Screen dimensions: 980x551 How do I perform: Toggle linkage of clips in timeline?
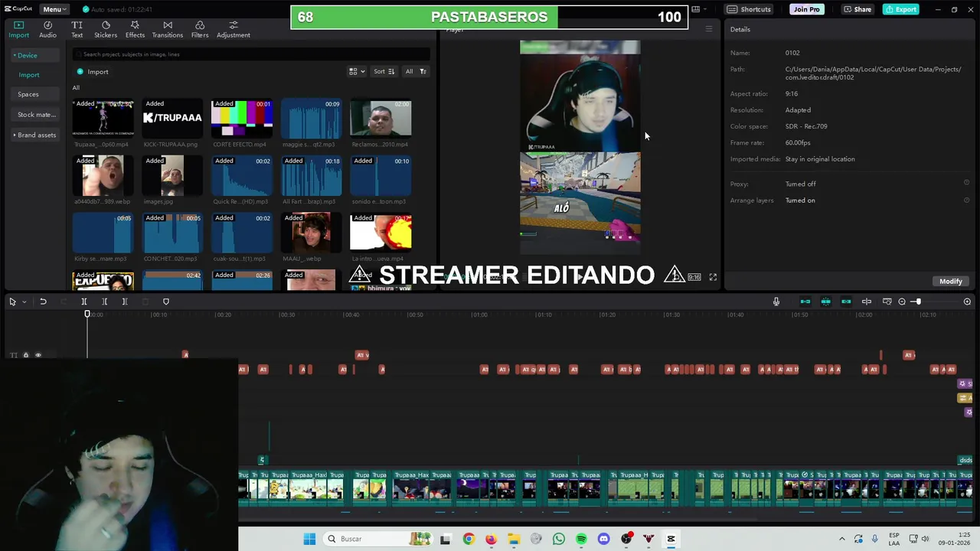tap(846, 302)
